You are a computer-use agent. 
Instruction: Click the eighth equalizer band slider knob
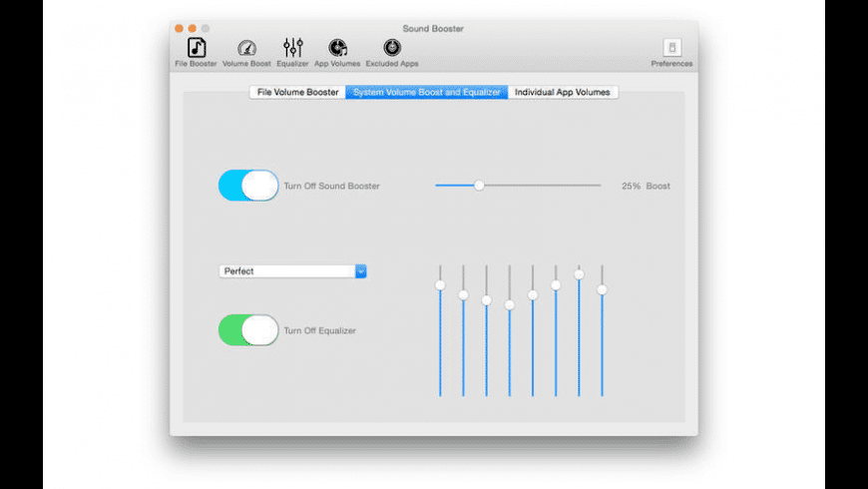602,289
